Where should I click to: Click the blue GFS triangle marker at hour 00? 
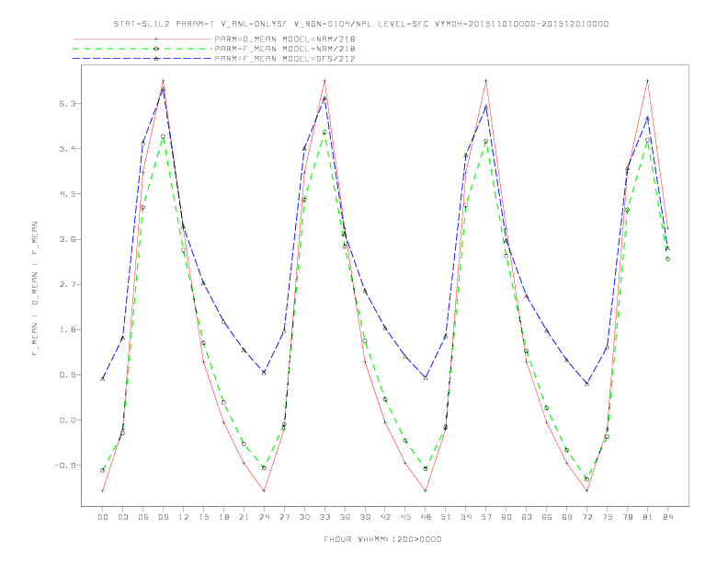(x=103, y=379)
